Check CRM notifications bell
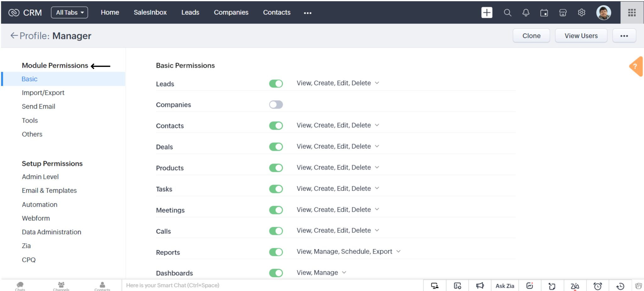This screenshot has height=291, width=644. tap(525, 13)
